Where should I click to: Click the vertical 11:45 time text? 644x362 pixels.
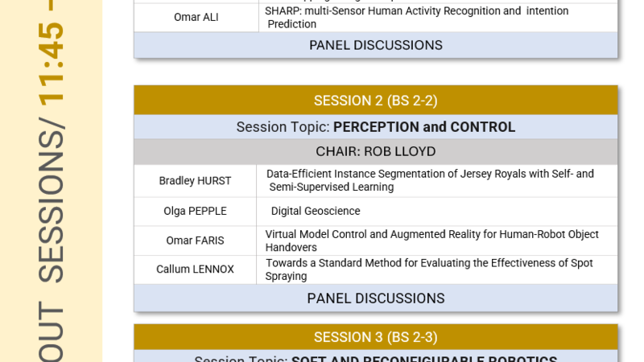click(x=52, y=60)
